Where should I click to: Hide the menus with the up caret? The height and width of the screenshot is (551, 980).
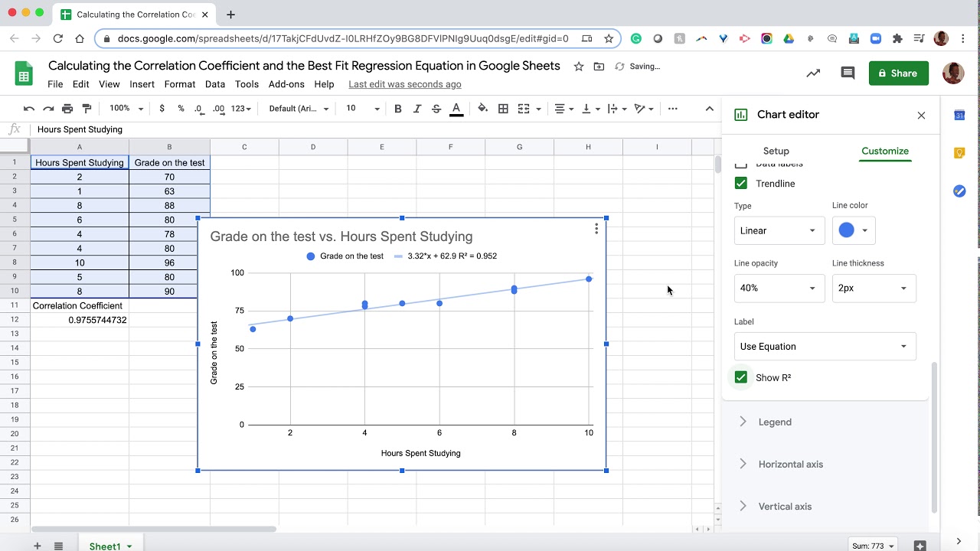[709, 109]
